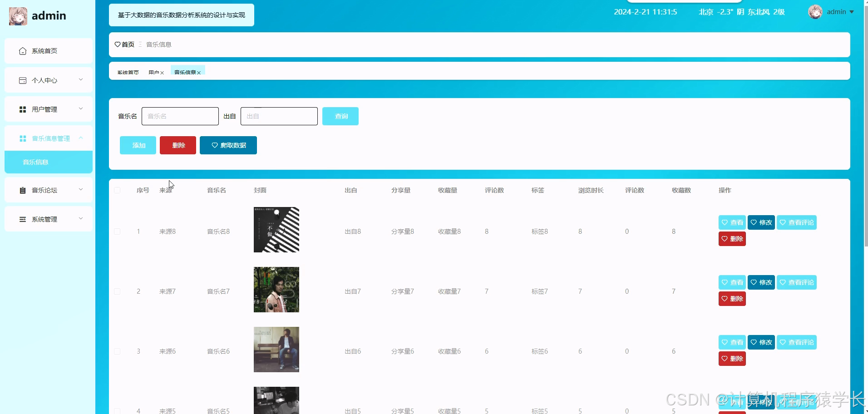View details of 音乐名7 with 查看
This screenshot has width=868, height=414.
[x=732, y=282]
